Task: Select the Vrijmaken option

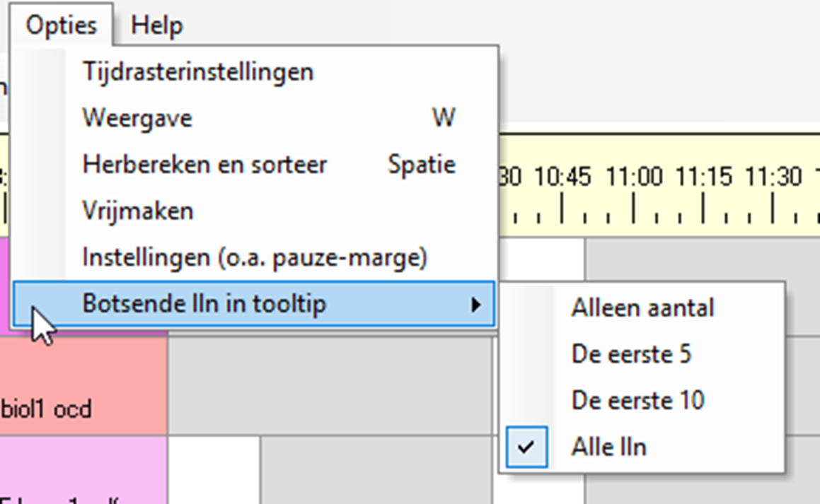Action: tap(138, 211)
